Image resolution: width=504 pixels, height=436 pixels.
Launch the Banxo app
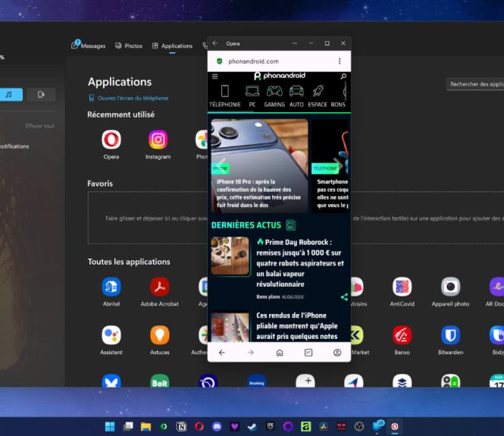coord(402,335)
